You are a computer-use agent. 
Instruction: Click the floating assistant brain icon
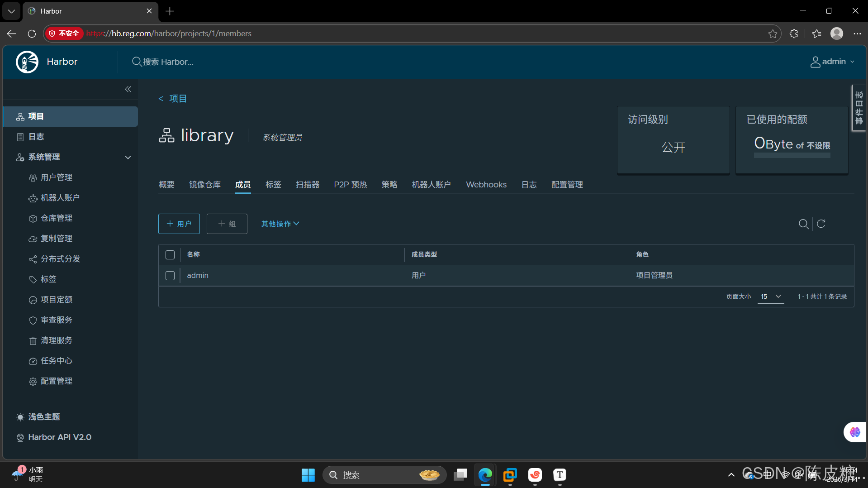[x=855, y=432]
